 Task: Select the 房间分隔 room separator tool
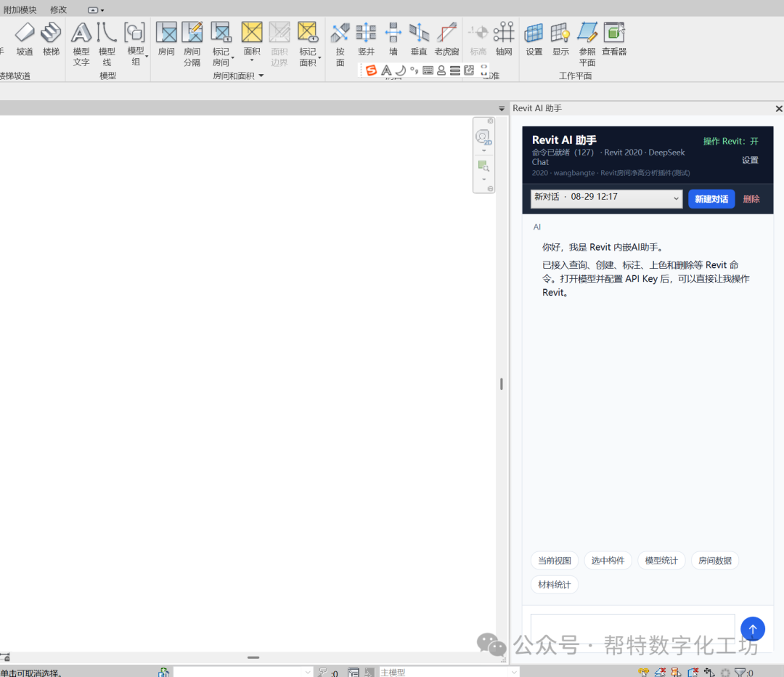point(192,44)
